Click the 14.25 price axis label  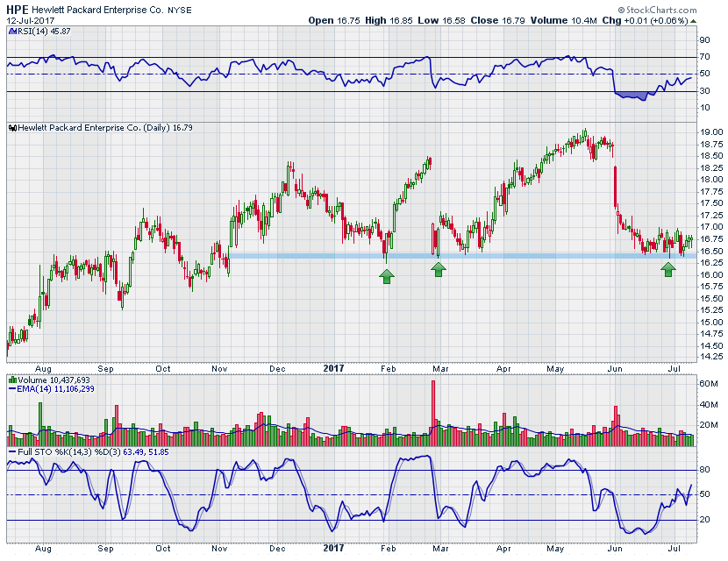point(711,357)
